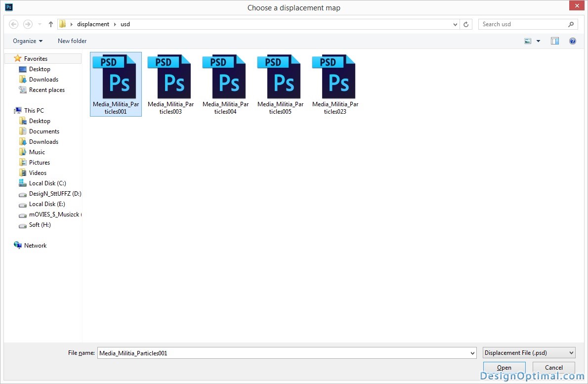Go up one folder level

pos(50,24)
